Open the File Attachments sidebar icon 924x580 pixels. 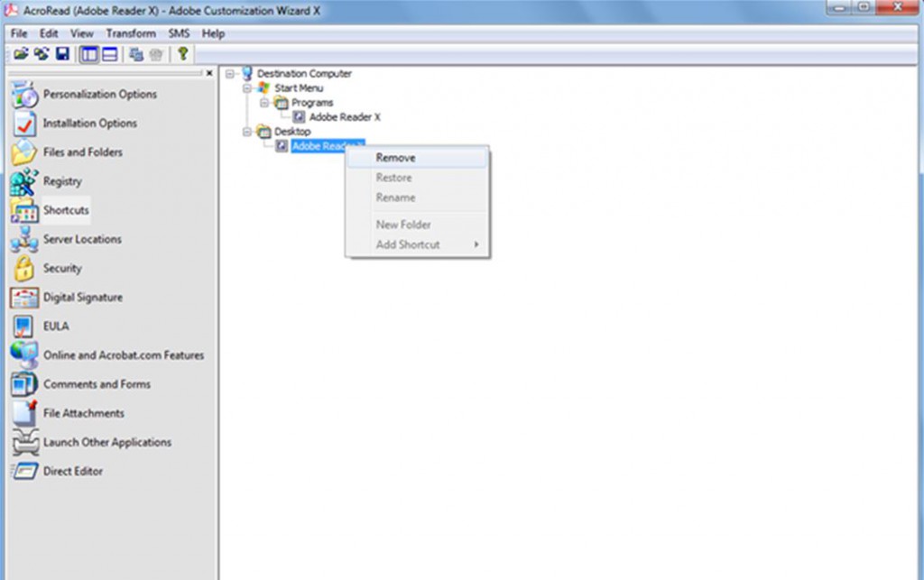tap(24, 413)
